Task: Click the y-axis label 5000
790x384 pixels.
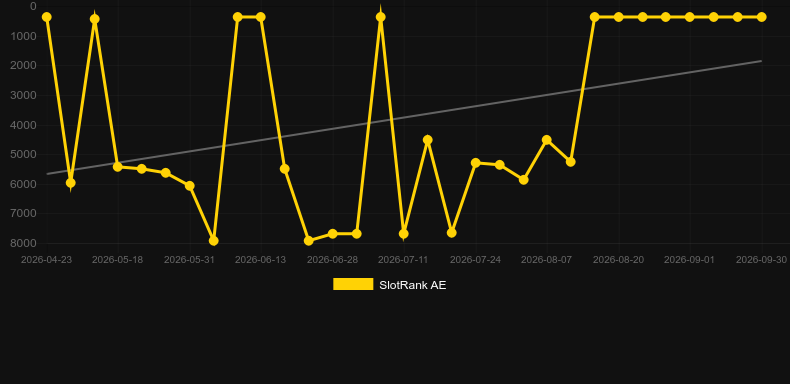Action: pos(24,154)
